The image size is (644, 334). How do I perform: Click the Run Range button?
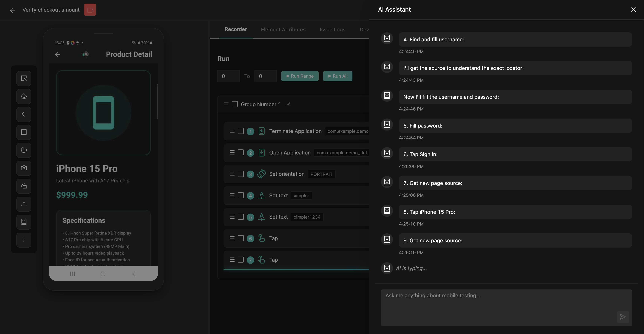[x=300, y=76]
